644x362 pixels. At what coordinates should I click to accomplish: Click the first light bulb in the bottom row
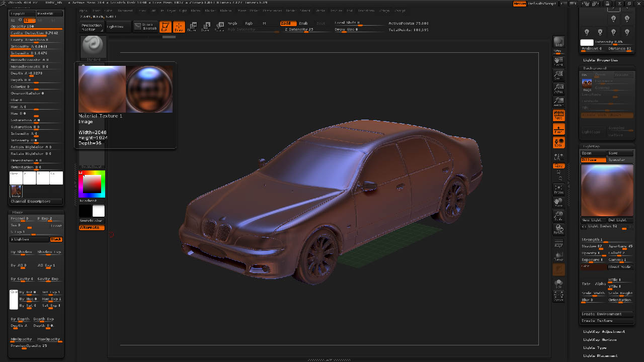(x=586, y=32)
